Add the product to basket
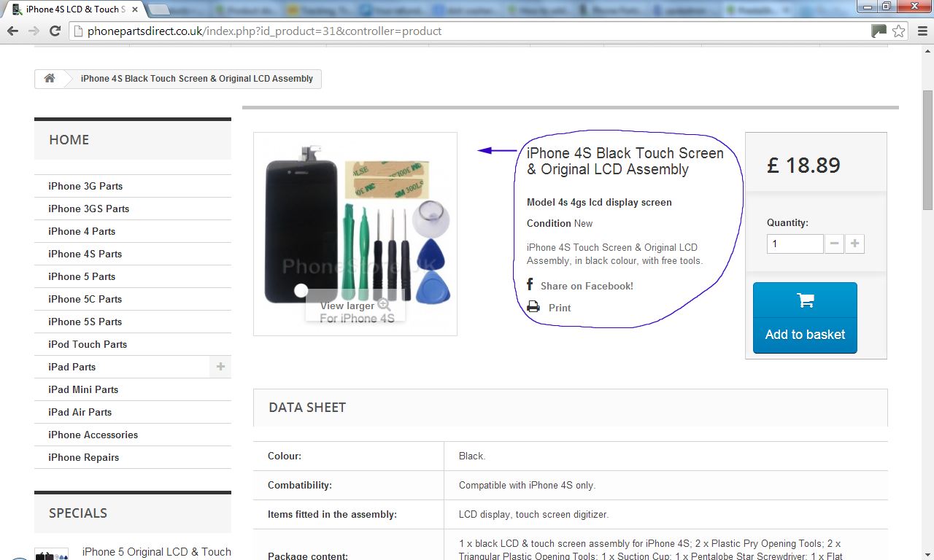The image size is (934, 560). 805,318
